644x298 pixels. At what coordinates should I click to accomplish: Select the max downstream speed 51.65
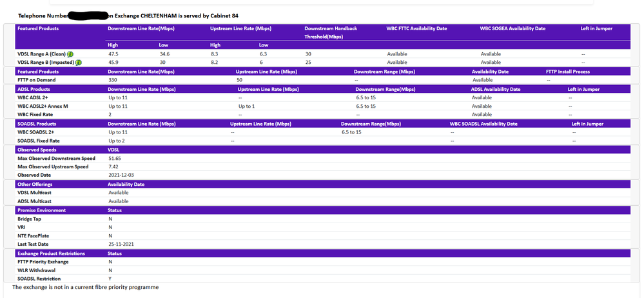tap(115, 158)
